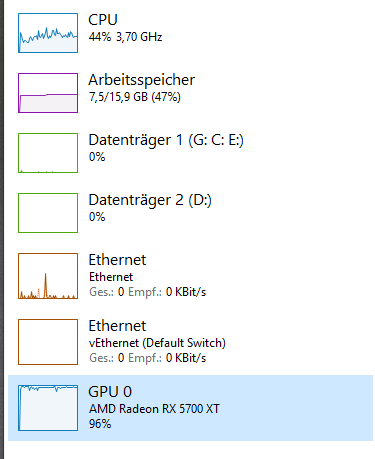Click the Datenträger 1 green graph thumbnail
Image resolution: width=375 pixels, height=459 pixels.
click(x=48, y=153)
